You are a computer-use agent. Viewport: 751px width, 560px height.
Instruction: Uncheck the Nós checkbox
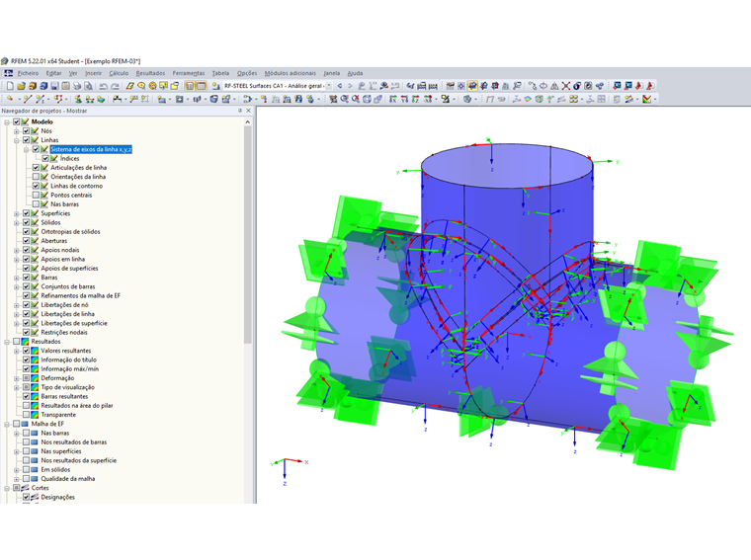click(x=27, y=130)
